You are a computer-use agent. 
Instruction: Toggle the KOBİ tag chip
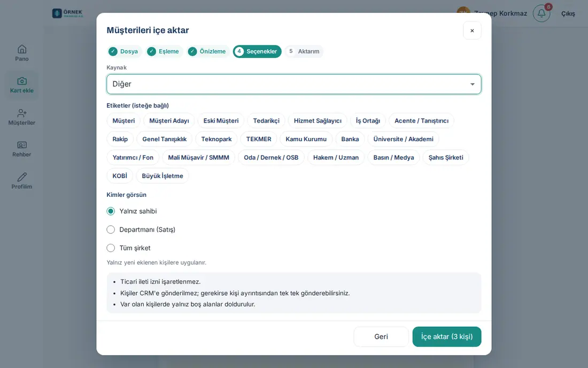(x=120, y=176)
